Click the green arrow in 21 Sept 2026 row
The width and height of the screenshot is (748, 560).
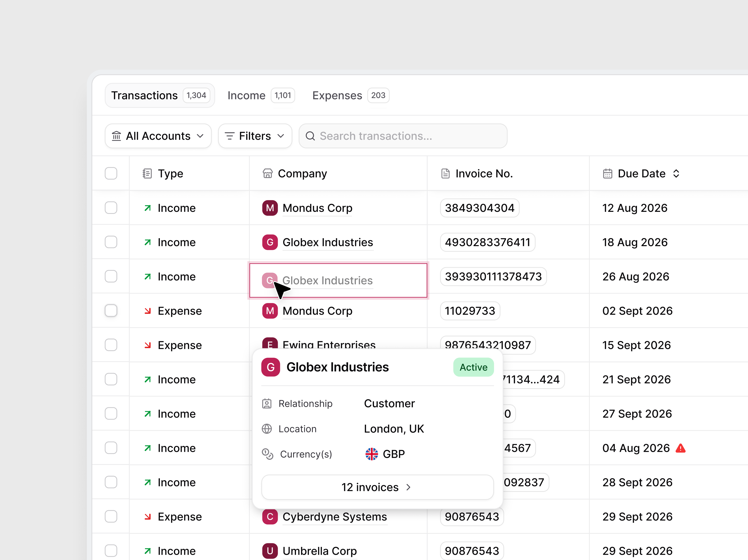click(147, 380)
